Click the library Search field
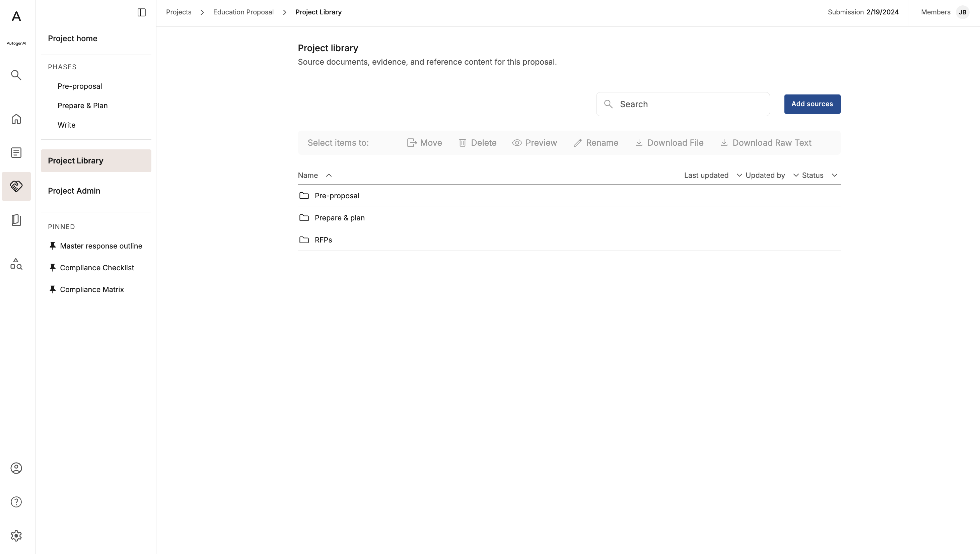The width and height of the screenshot is (980, 554). pos(683,104)
